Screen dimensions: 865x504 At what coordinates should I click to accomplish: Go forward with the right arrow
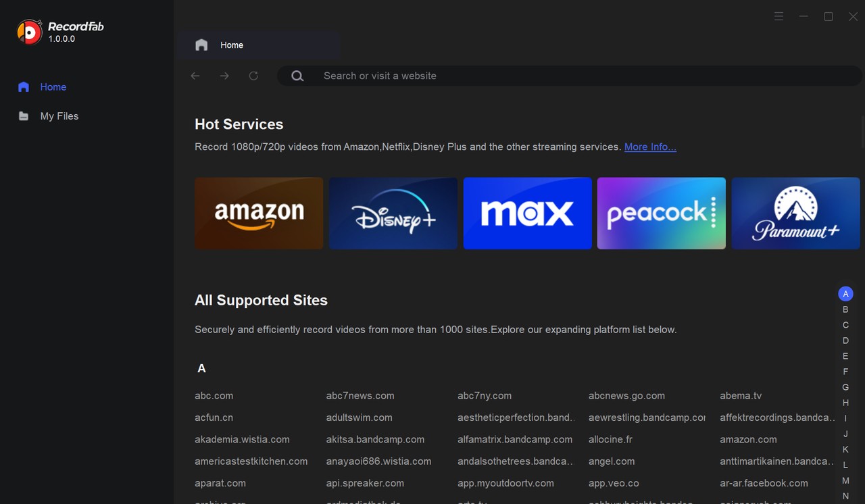coord(224,76)
